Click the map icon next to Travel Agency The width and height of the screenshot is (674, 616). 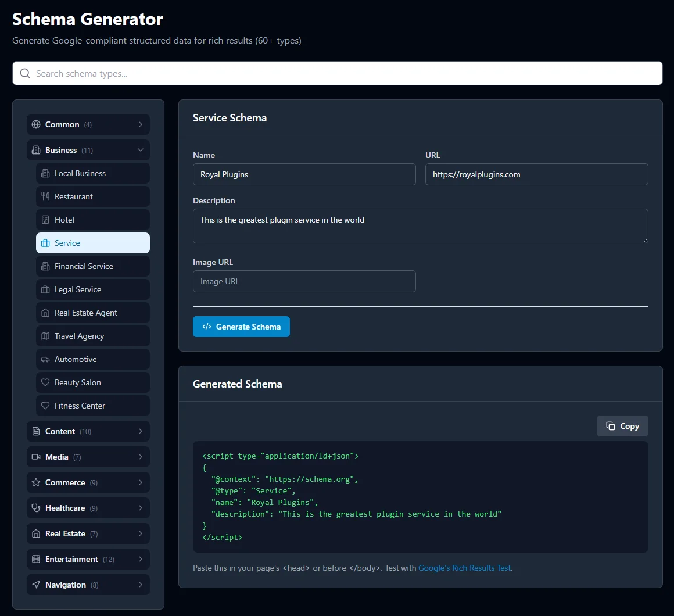[45, 336]
